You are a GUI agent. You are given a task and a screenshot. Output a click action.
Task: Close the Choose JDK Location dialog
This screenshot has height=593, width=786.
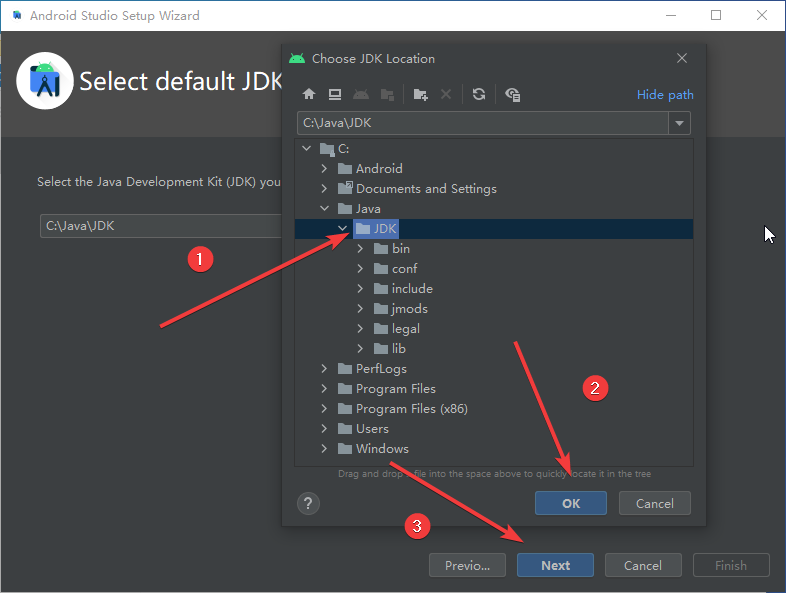point(682,58)
